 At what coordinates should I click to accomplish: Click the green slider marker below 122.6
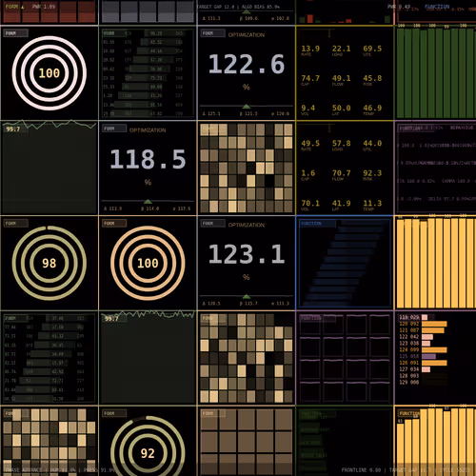(x=247, y=107)
